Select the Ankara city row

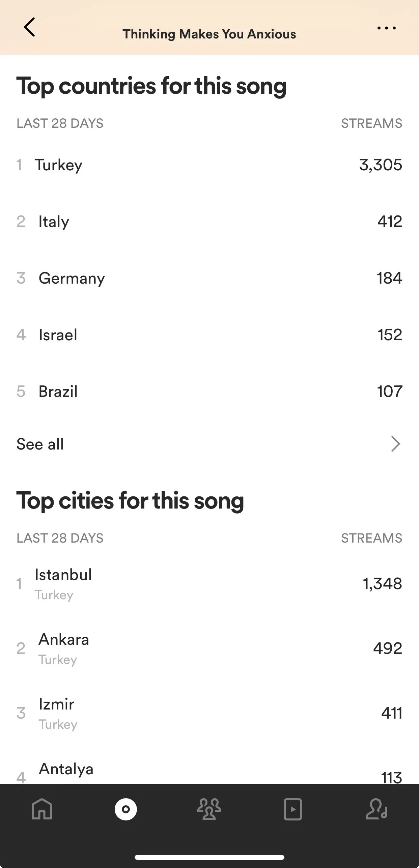click(209, 648)
